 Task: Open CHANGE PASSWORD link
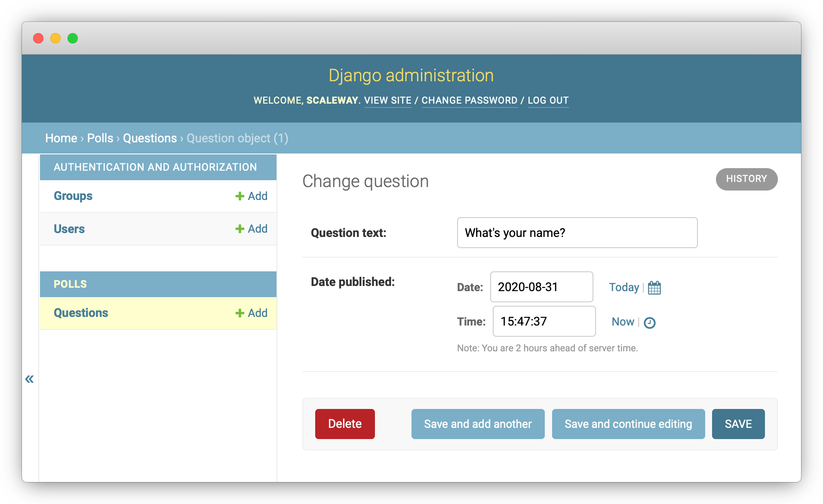pyautogui.click(x=470, y=101)
